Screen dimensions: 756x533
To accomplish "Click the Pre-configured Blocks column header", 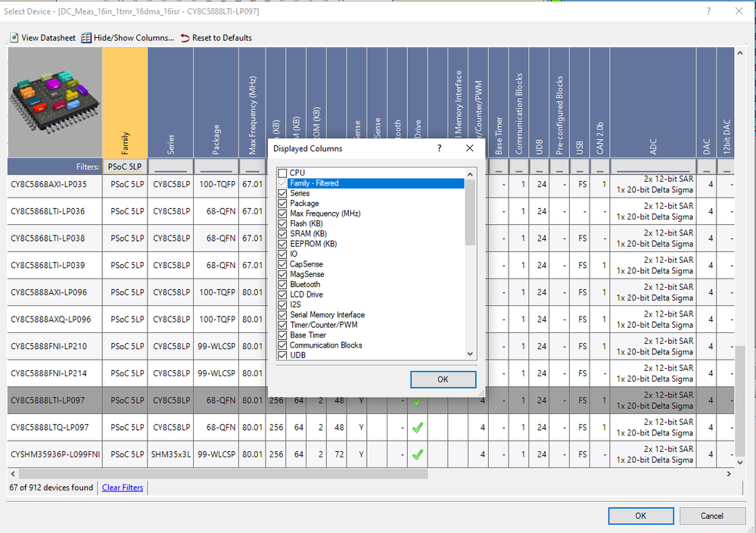I will [x=559, y=102].
